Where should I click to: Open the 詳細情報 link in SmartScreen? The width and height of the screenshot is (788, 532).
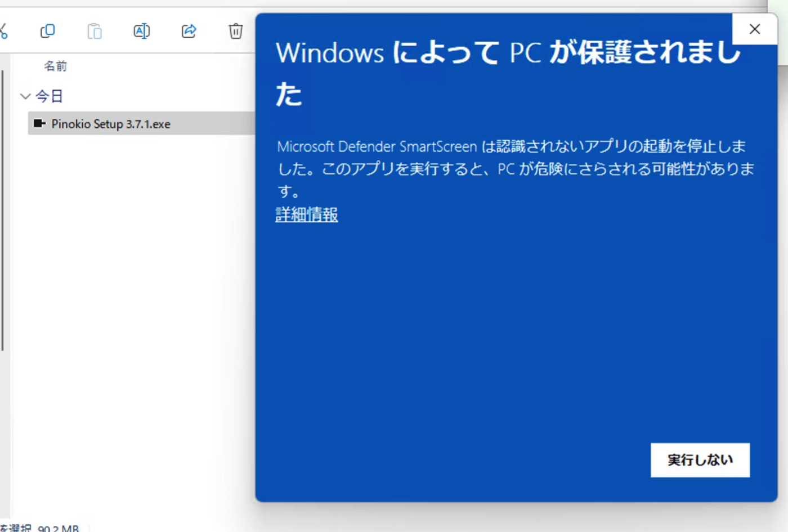coord(307,214)
